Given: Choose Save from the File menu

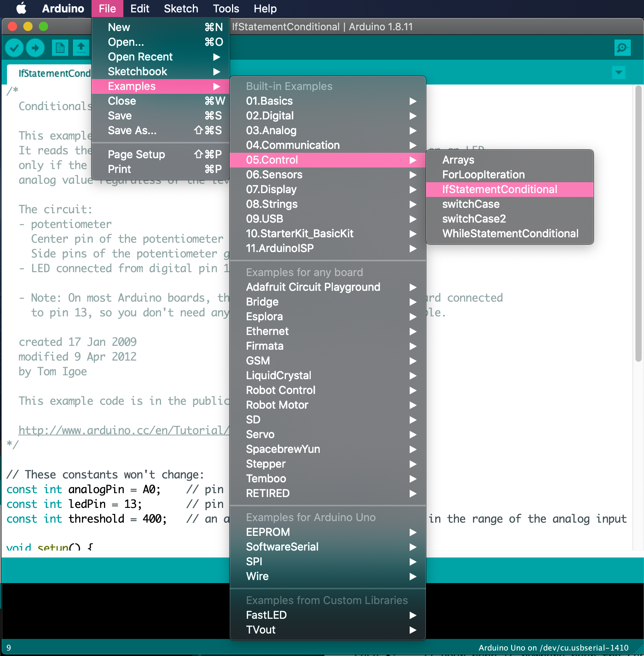Looking at the screenshot, I should [161, 116].
